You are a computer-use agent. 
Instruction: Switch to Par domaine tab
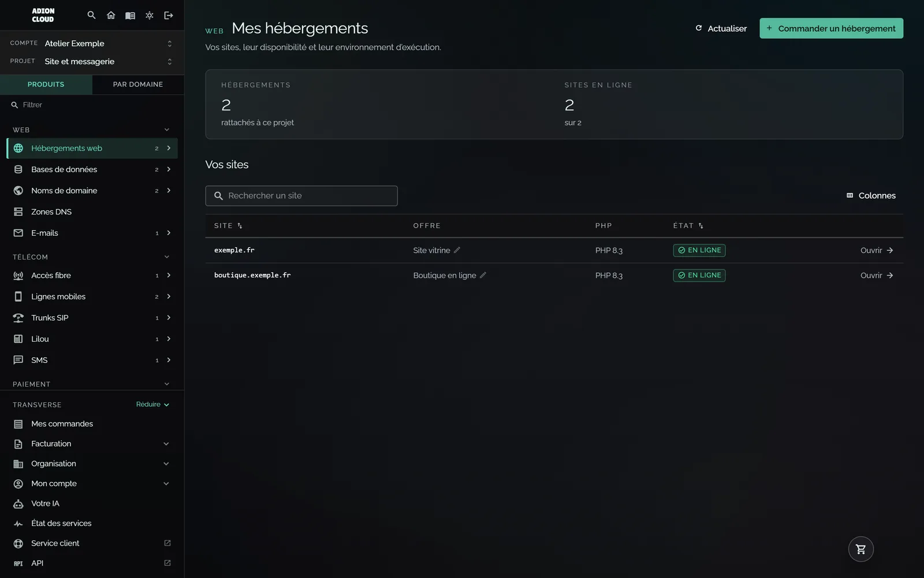click(x=138, y=84)
